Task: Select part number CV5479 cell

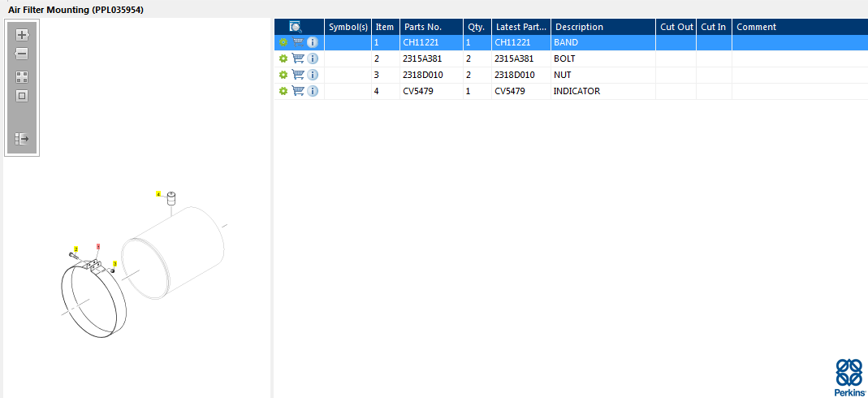Action: click(431, 91)
